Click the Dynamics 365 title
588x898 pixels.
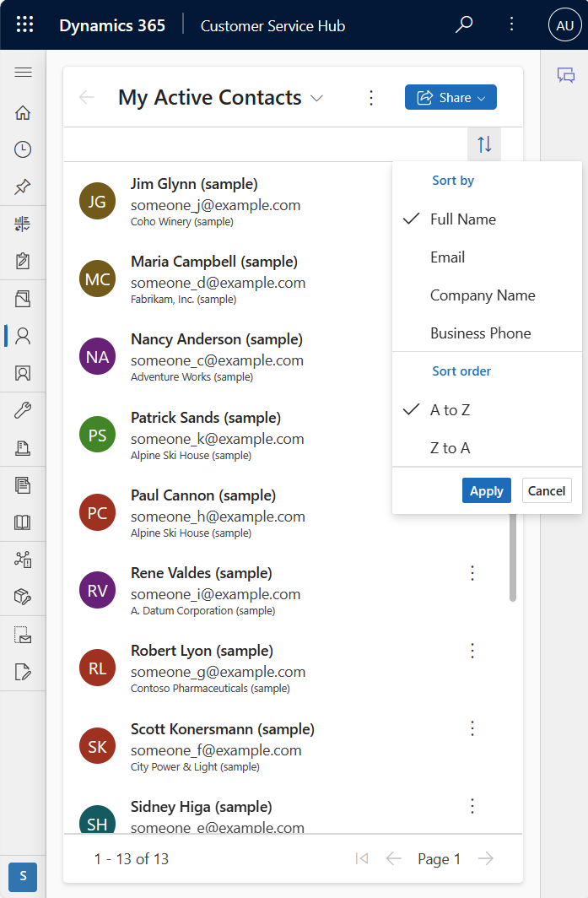112,26
